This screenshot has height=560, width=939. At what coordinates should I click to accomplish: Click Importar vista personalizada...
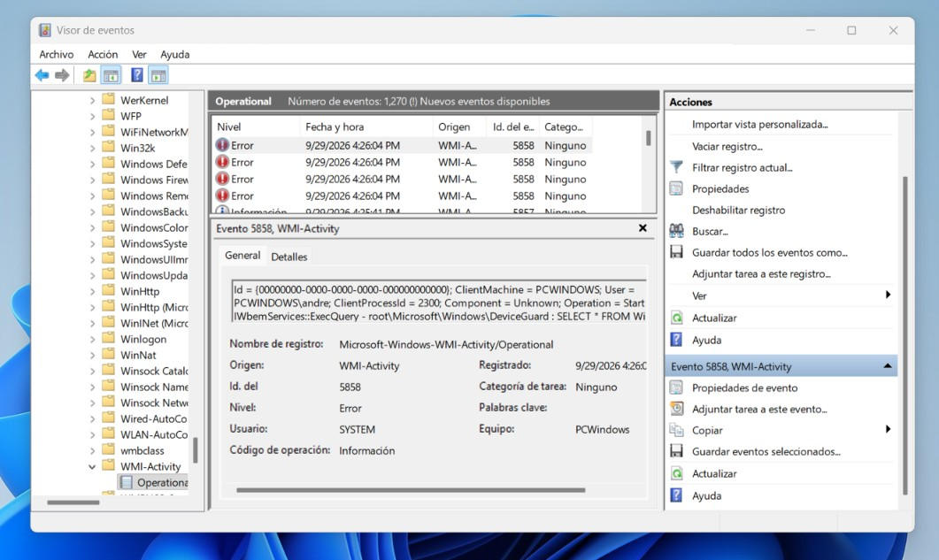760,124
